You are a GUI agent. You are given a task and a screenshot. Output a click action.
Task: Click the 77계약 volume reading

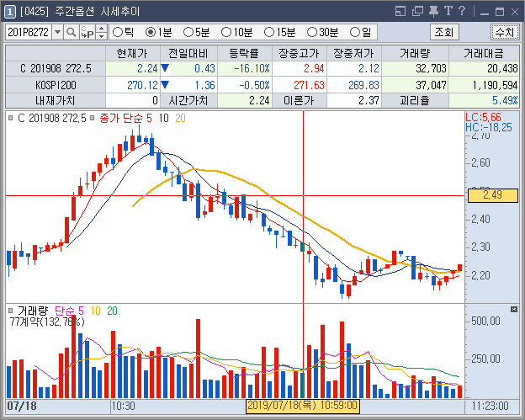(47, 322)
